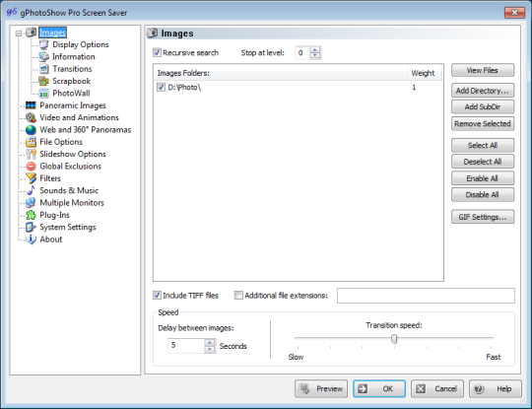Enable Additional file extensions checkbox
Image resolution: width=532 pixels, height=409 pixels.
coord(238,296)
